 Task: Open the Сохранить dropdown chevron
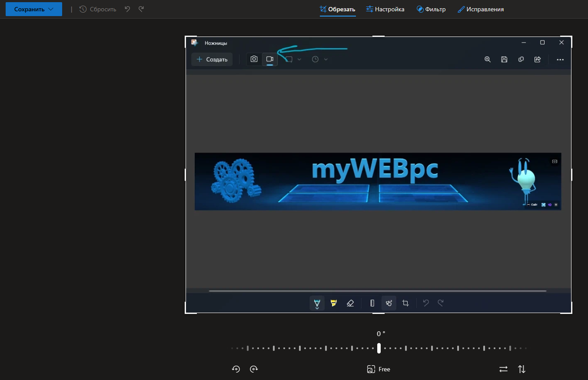(x=51, y=9)
